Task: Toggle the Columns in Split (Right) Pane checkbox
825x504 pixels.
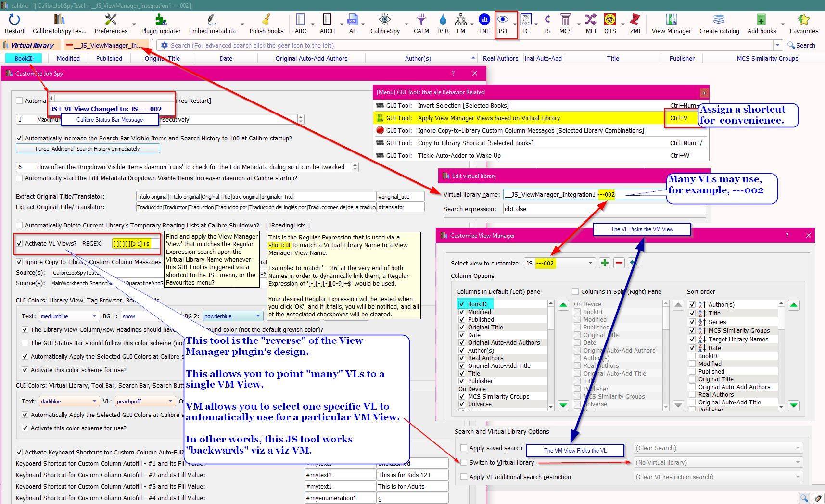Action: click(x=575, y=291)
